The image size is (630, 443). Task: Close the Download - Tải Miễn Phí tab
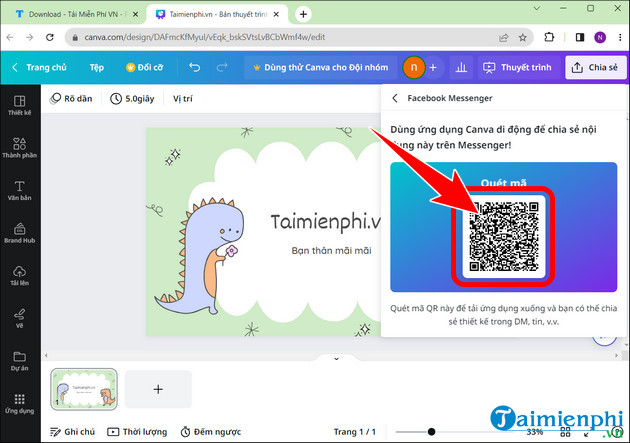[135, 14]
